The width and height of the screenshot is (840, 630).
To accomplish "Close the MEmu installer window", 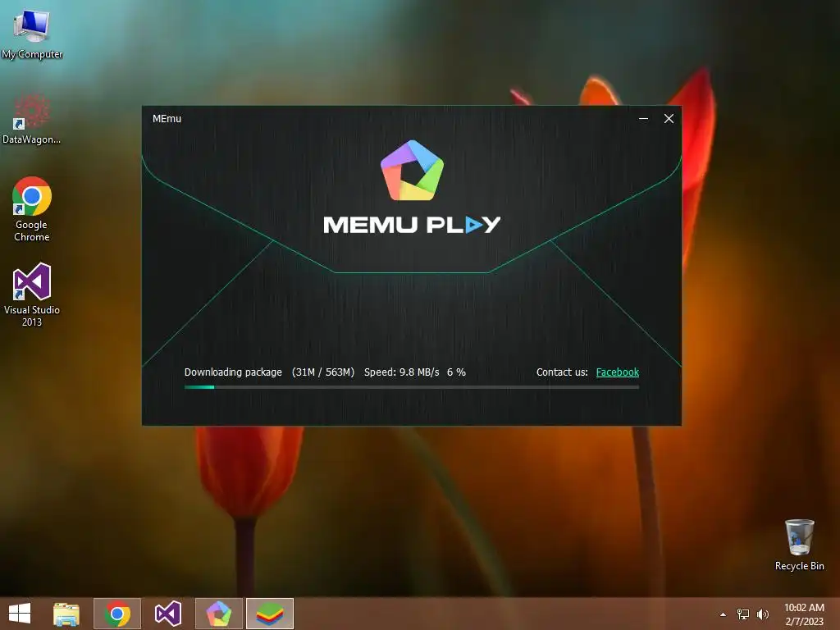I will (x=669, y=118).
